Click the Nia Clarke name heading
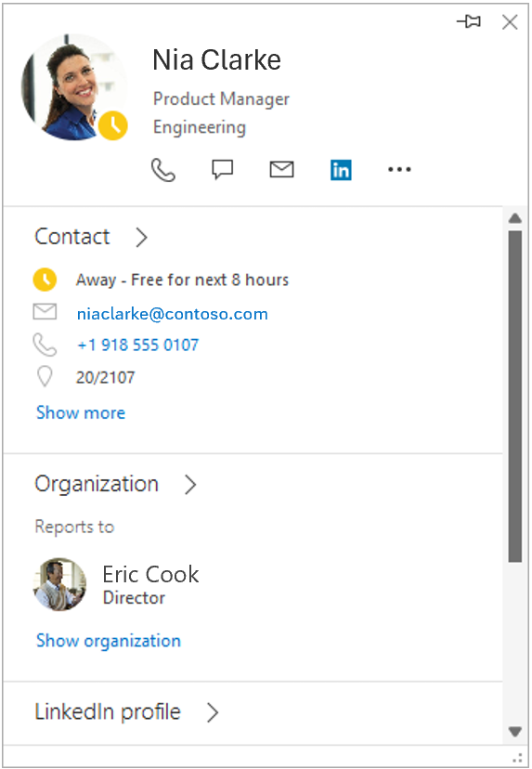The height and width of the screenshot is (769, 532). click(216, 60)
